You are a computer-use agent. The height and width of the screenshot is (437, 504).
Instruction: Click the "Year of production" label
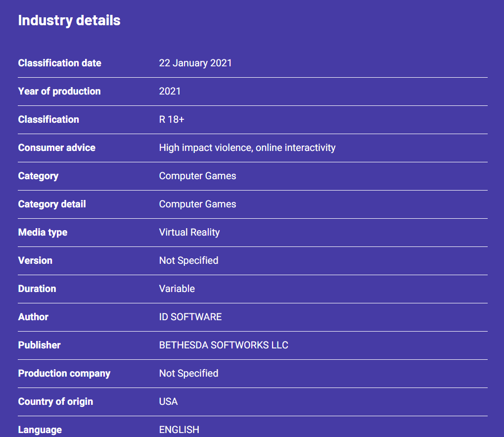[59, 91]
